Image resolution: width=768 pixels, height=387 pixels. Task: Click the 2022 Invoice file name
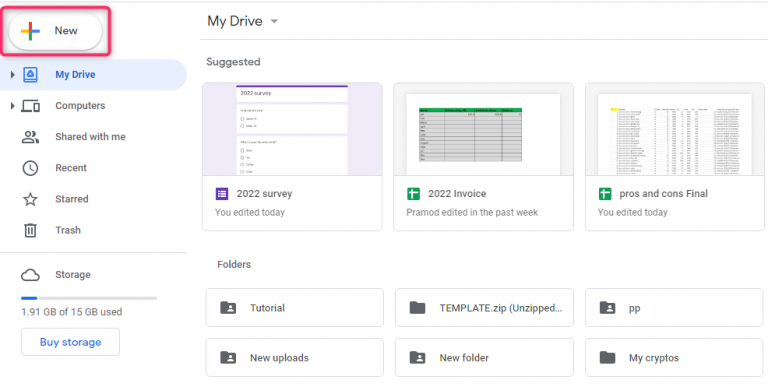coord(457,194)
